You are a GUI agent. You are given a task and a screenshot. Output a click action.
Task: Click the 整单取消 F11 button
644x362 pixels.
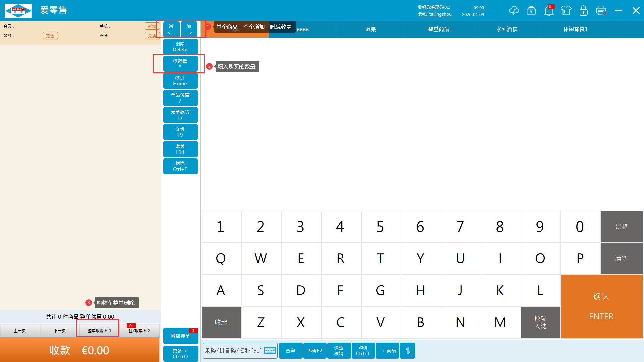point(99,331)
